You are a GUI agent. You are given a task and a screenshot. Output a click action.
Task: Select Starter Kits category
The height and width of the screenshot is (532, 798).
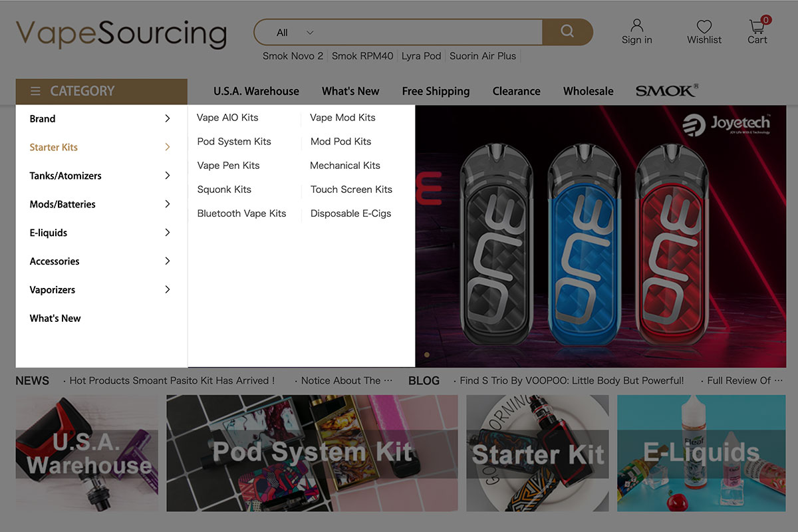coord(54,148)
